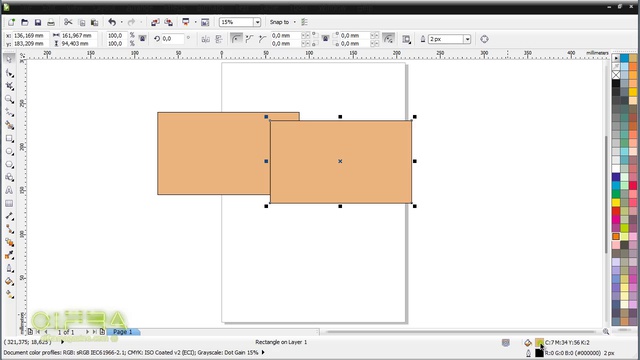Image resolution: width=640 pixels, height=360 pixels.
Task: Expand the application launcher arrow
Action: pyautogui.click(x=195, y=22)
